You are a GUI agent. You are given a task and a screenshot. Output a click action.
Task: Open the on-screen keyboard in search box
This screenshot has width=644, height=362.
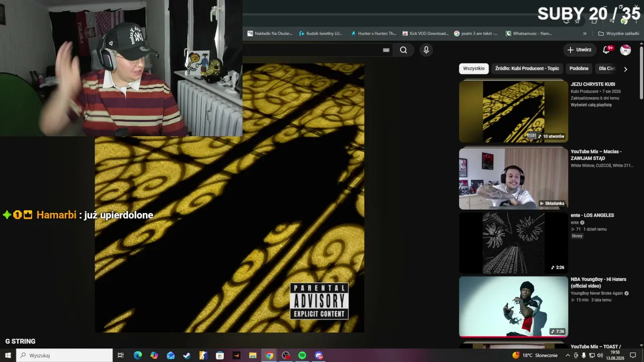[386, 50]
